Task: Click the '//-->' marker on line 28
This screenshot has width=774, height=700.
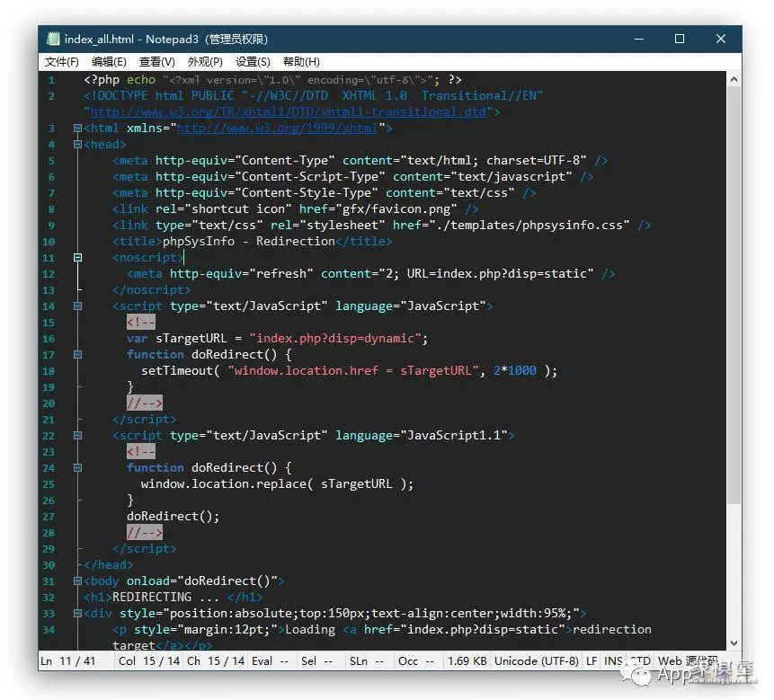Action: (144, 533)
